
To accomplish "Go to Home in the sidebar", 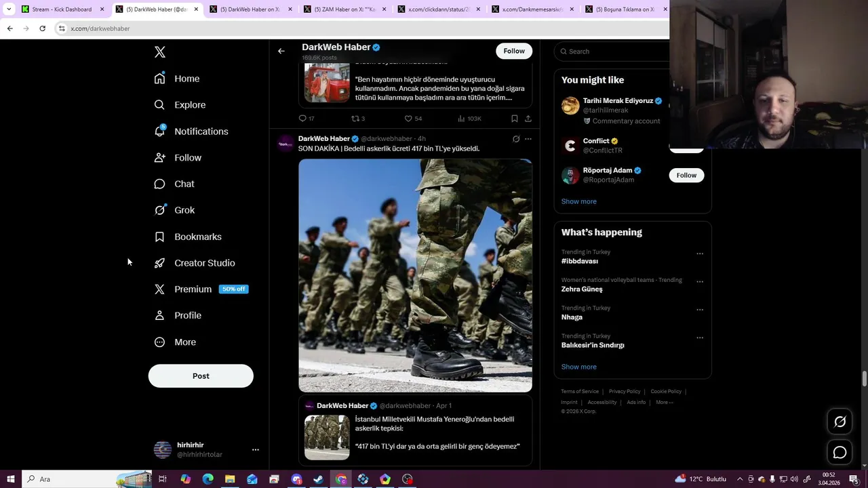I will [177, 79].
